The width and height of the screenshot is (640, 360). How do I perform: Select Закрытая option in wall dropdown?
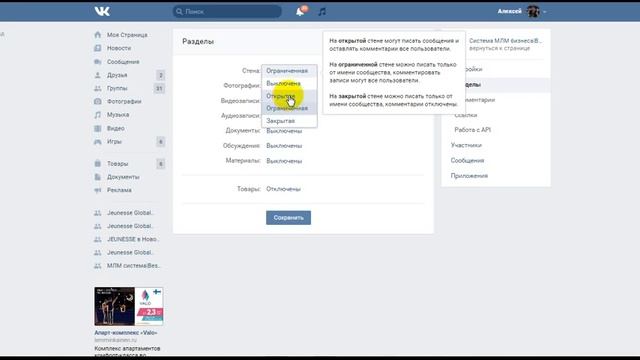pyautogui.click(x=289, y=121)
